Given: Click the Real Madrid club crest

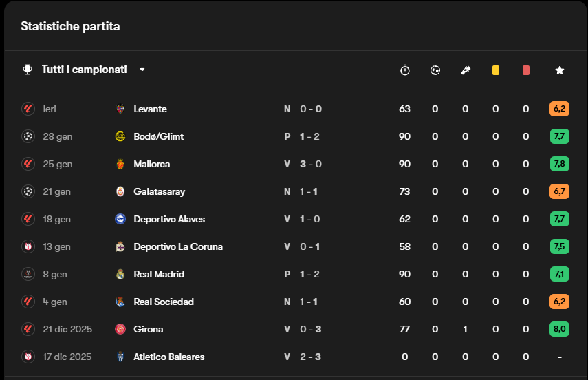Looking at the screenshot, I should [120, 274].
